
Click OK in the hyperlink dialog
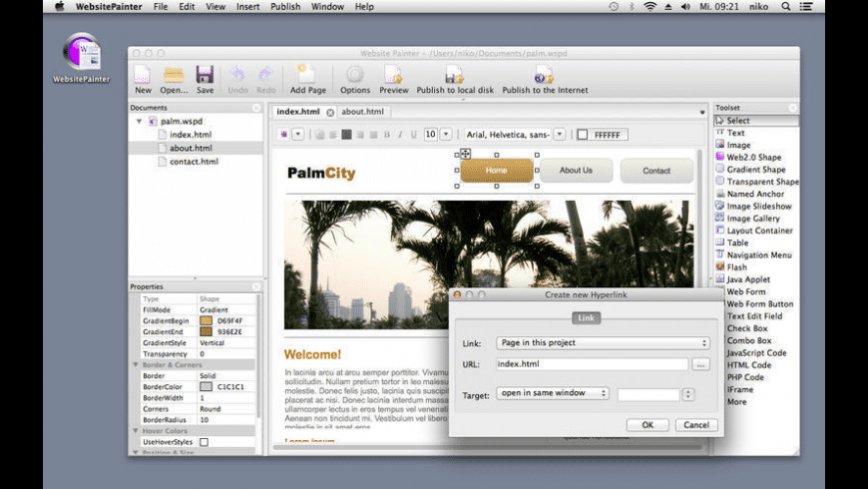click(648, 425)
